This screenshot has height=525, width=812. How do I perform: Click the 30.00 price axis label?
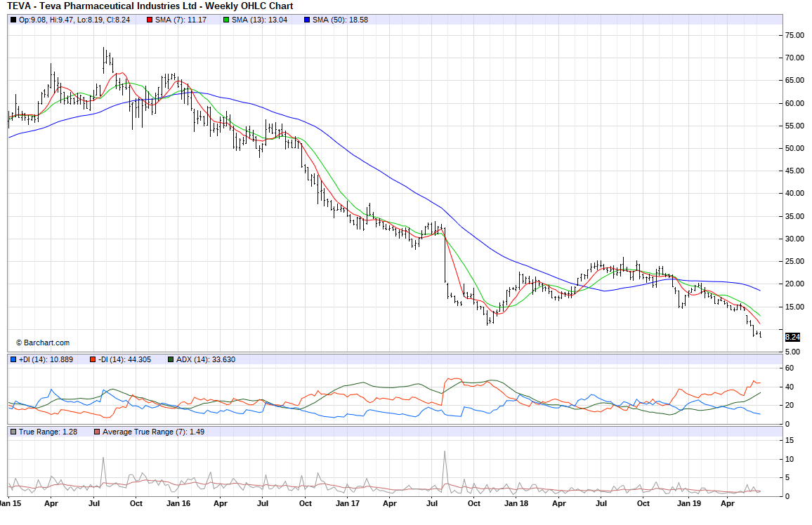tap(795, 239)
